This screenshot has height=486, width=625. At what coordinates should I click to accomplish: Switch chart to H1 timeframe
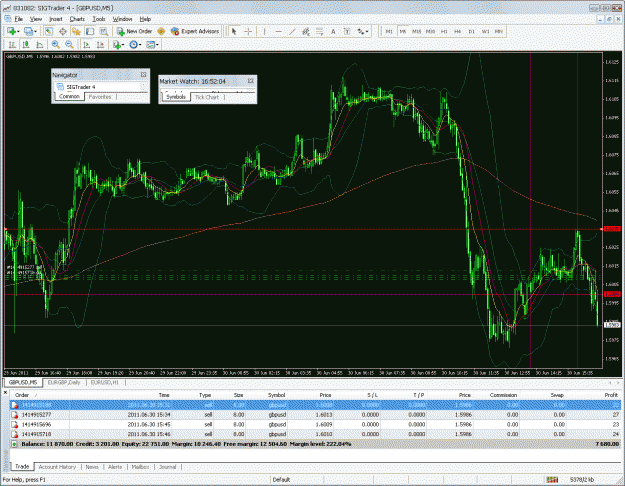444,31
